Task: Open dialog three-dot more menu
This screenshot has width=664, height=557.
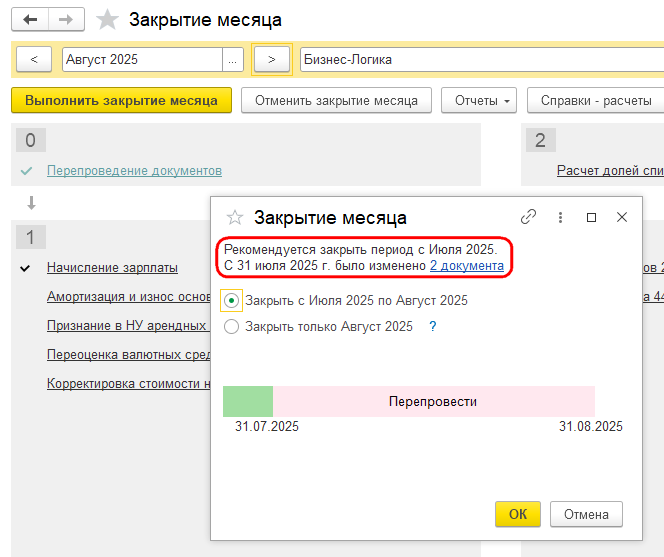Action: pos(560,217)
